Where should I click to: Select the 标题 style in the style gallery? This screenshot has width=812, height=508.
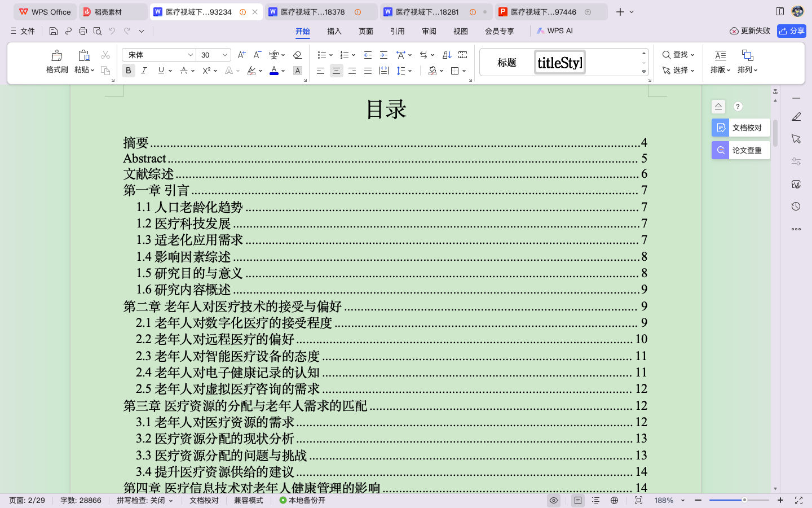coord(506,63)
